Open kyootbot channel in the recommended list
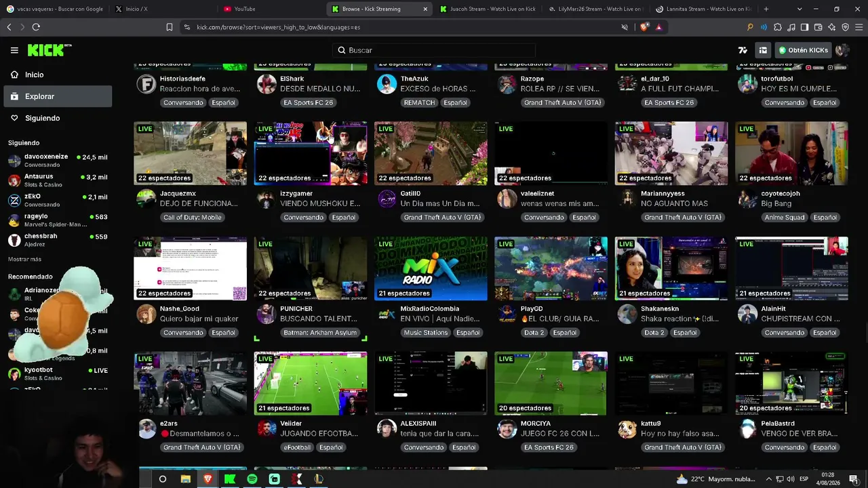The width and height of the screenshot is (868, 488). (57, 373)
